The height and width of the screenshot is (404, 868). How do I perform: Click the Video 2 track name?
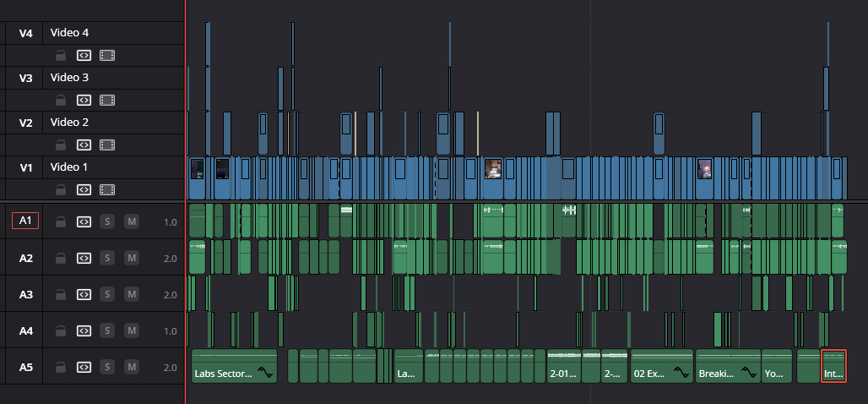click(x=69, y=123)
